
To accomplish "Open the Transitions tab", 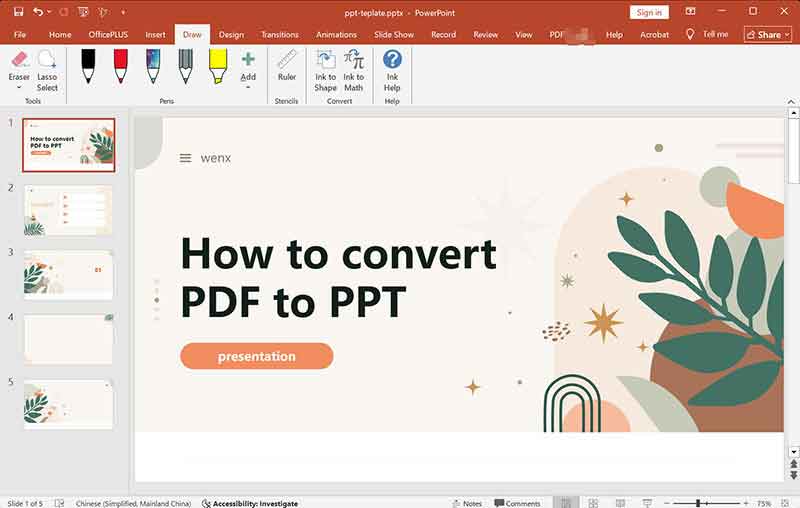I will 280,35.
